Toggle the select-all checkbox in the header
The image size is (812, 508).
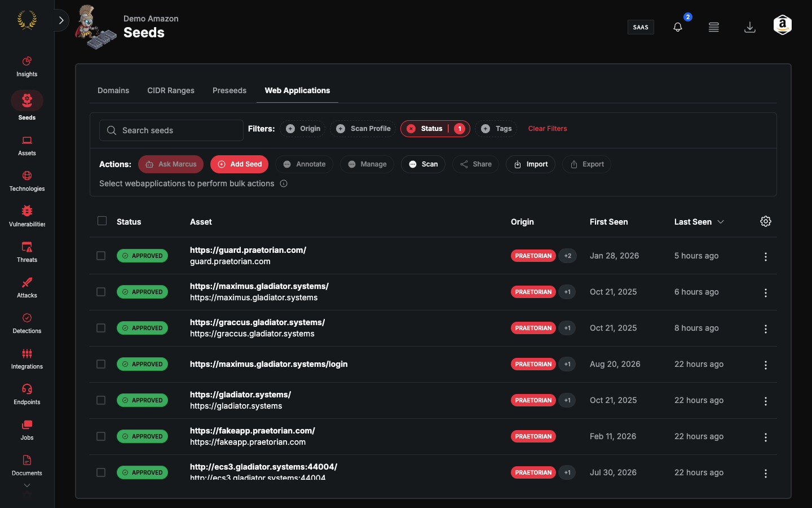(x=102, y=221)
